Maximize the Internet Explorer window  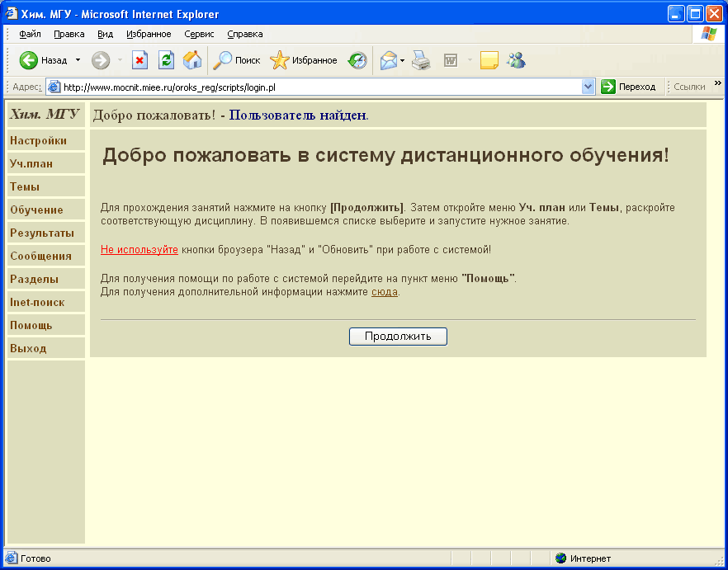pyautogui.click(x=695, y=14)
